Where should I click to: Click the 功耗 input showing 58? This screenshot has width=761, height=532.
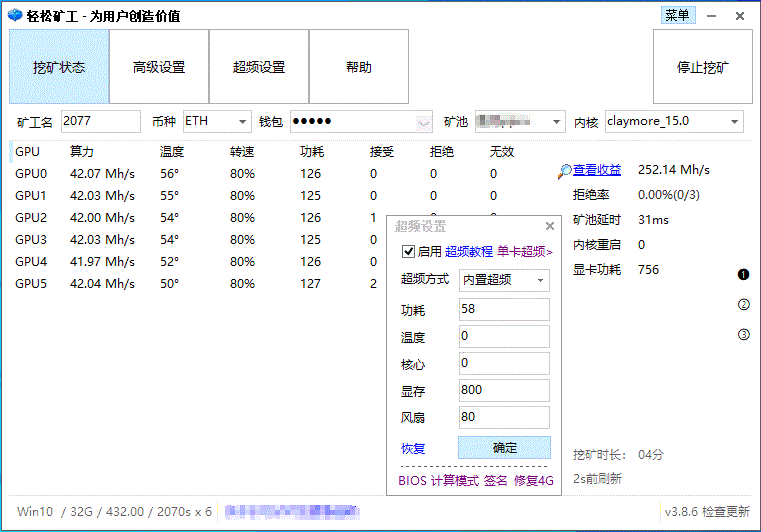(x=504, y=310)
